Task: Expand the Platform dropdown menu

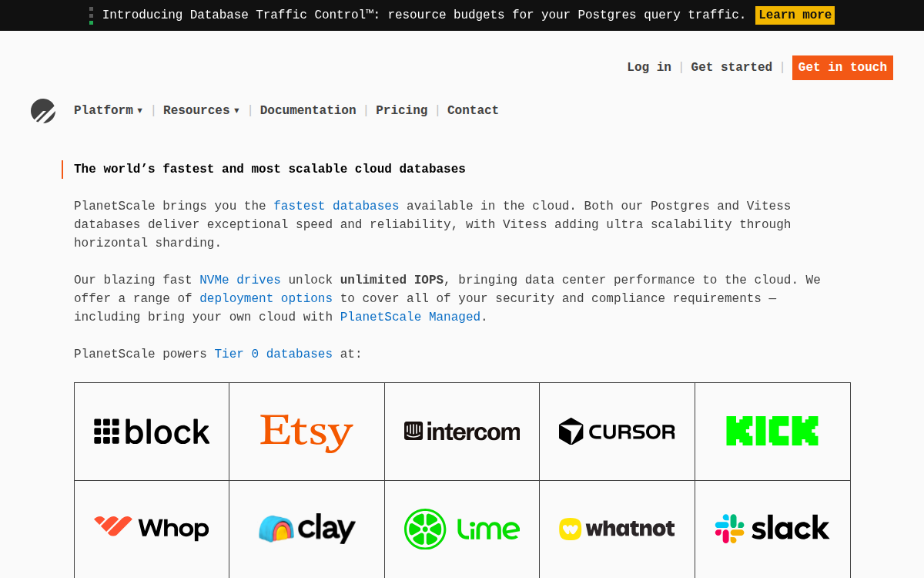Action: (x=109, y=110)
